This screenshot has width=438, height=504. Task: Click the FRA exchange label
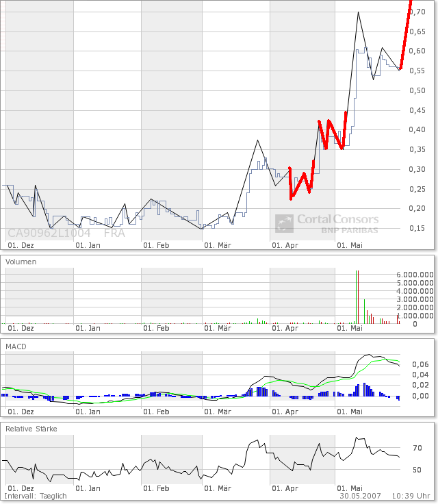[114, 233]
